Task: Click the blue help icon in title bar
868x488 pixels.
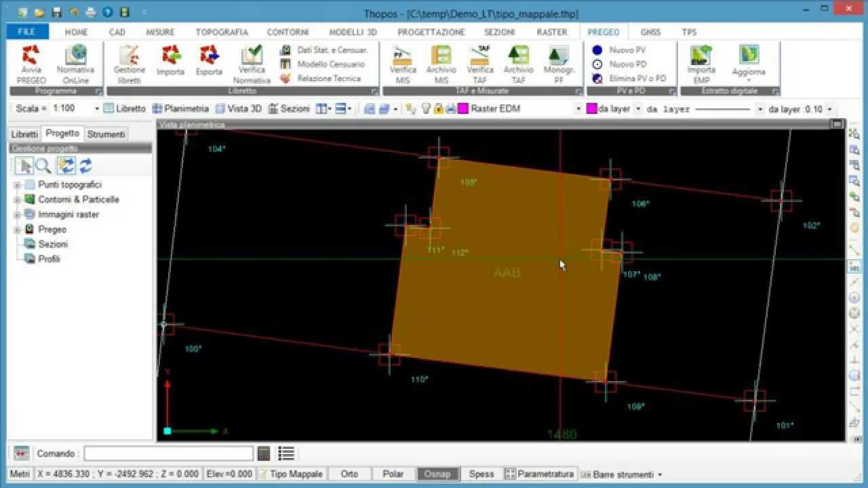Action: (106, 12)
